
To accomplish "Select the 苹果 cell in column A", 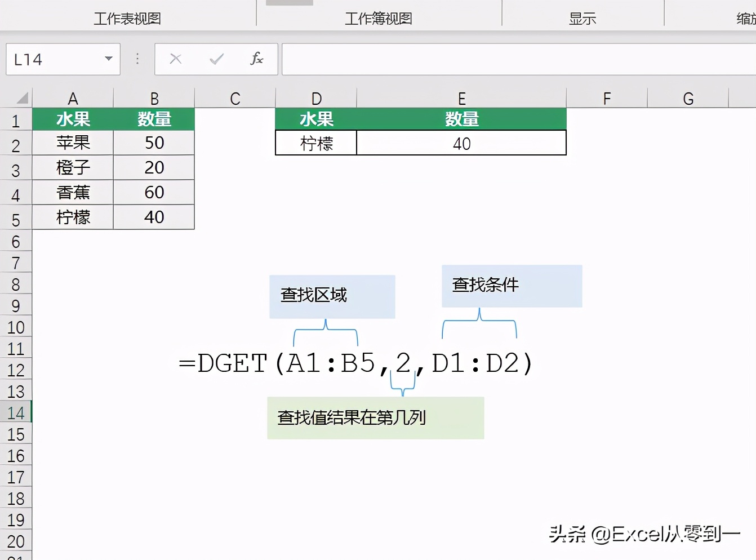I will coord(73,143).
